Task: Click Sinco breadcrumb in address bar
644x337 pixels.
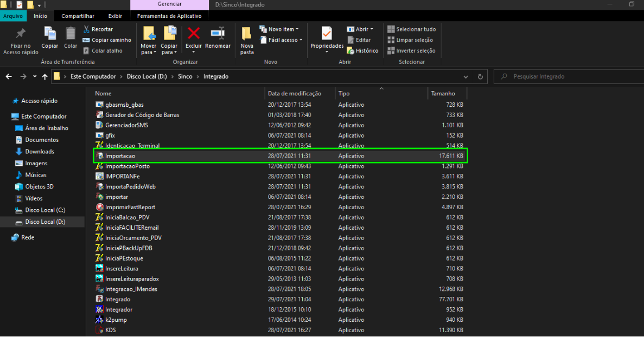Action: tap(185, 77)
